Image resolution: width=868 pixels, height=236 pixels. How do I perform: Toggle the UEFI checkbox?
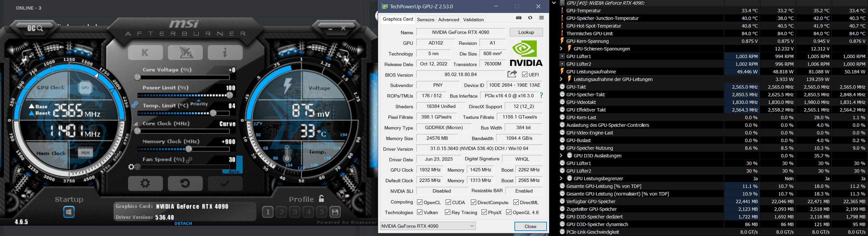point(525,74)
